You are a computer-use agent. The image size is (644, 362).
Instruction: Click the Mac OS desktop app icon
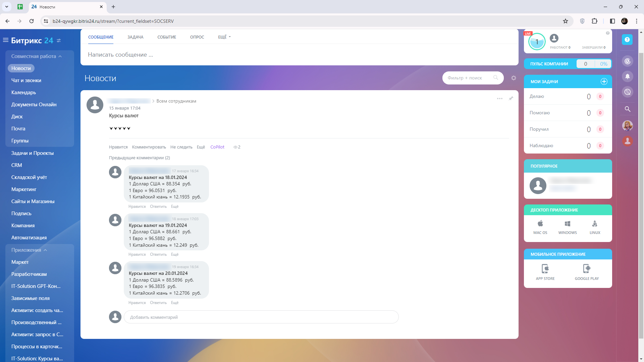tap(540, 227)
